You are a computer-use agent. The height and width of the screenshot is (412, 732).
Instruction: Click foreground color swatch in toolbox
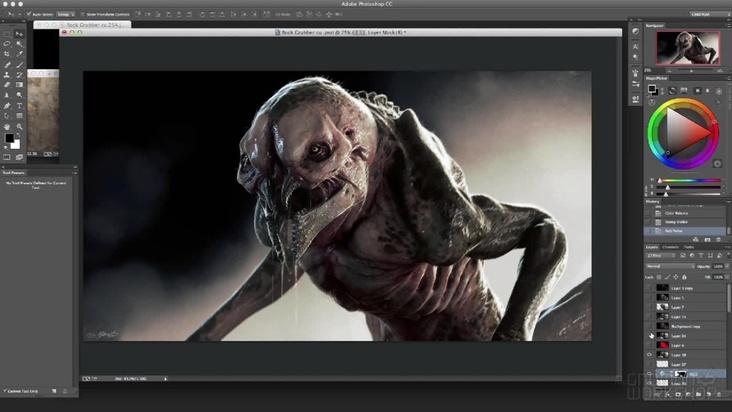9,138
